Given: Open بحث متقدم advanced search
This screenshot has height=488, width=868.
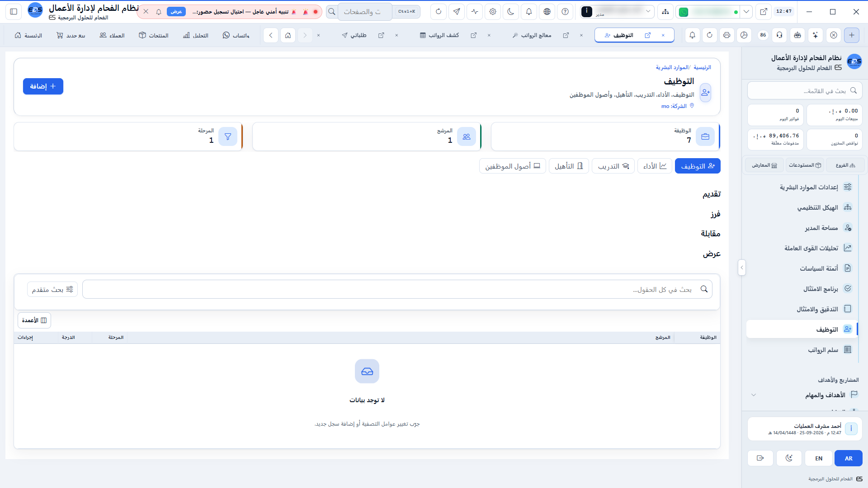Looking at the screenshot, I should coord(52,289).
